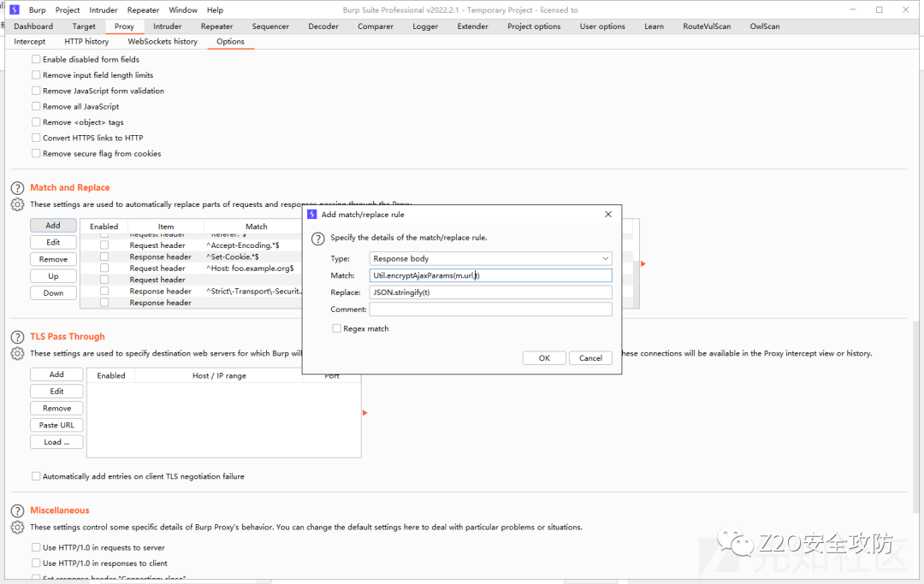Open the Project menu
This screenshot has width=924, height=584.
pyautogui.click(x=68, y=10)
